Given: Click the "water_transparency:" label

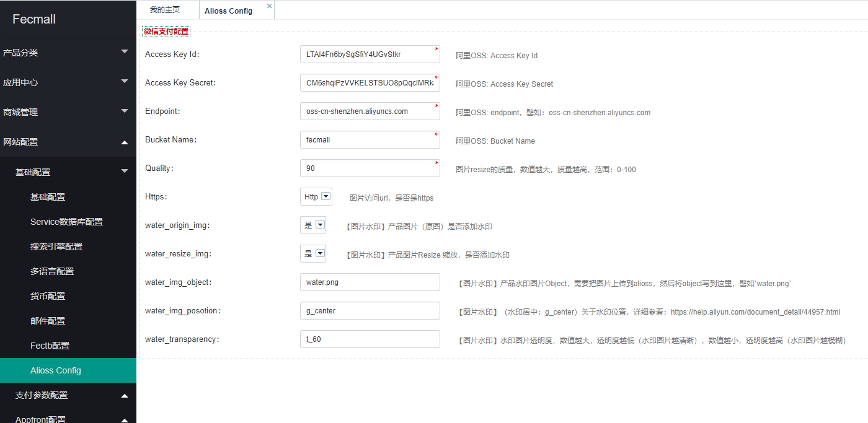Looking at the screenshot, I should click(182, 339).
